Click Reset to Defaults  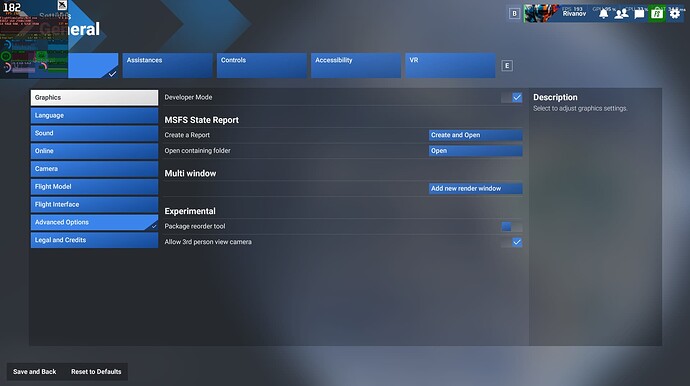(96, 372)
